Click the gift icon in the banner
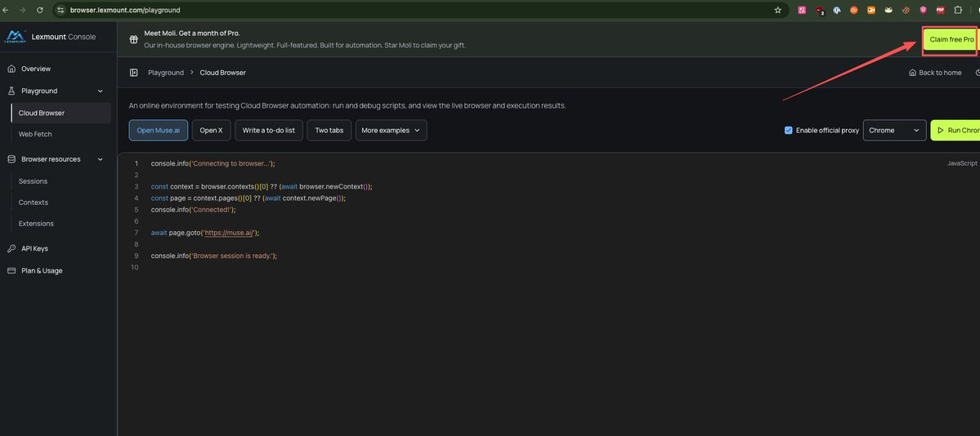The image size is (980, 436). coord(134,39)
